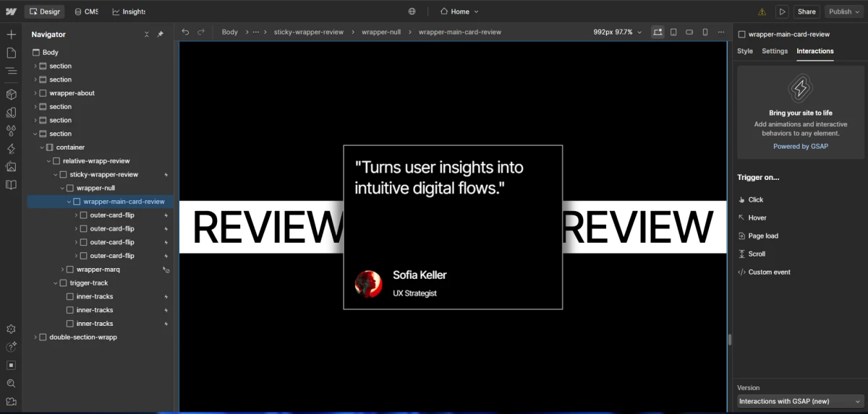Click the Preview play button
Viewport: 868px width, 414px height.
point(782,12)
